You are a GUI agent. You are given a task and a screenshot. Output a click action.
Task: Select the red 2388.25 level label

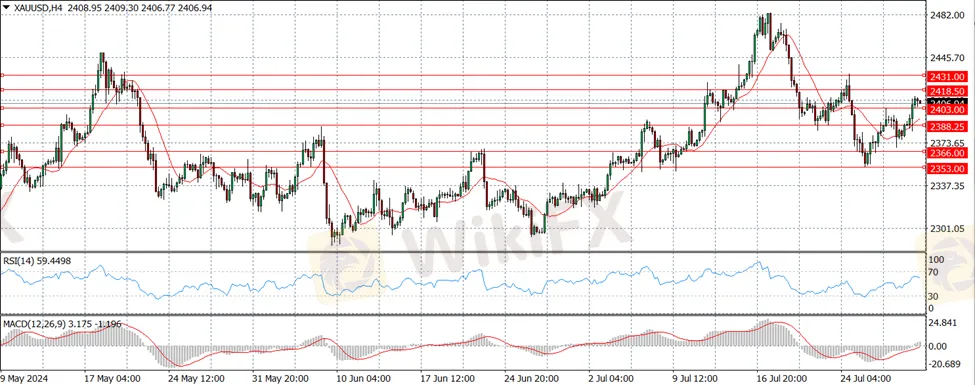pyautogui.click(x=947, y=126)
